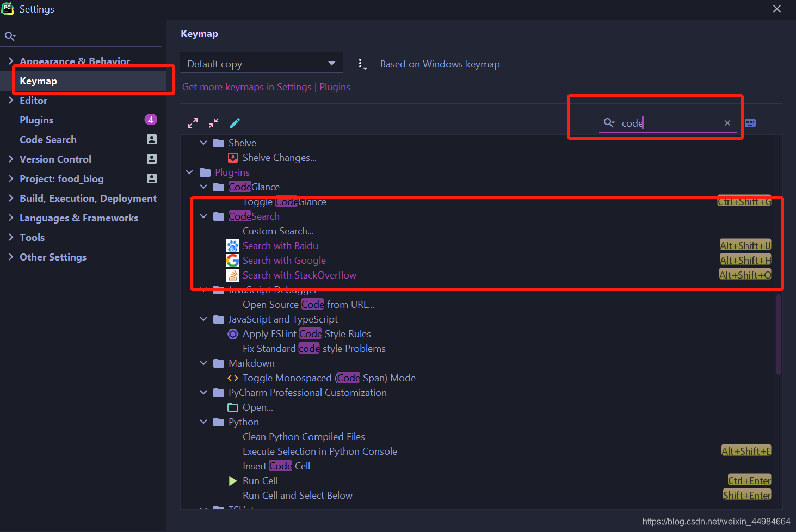Open Plugins settings page
Screen dimensions: 796x532
(36, 120)
